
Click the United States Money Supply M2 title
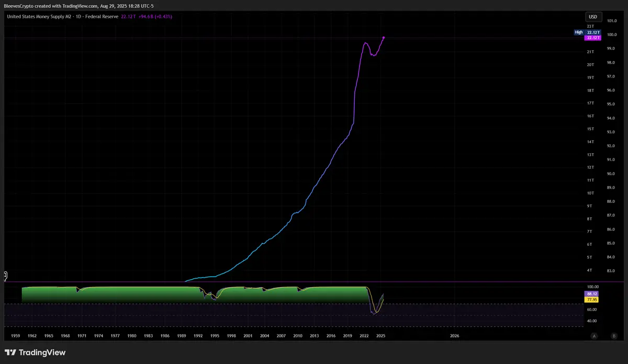tap(39, 17)
